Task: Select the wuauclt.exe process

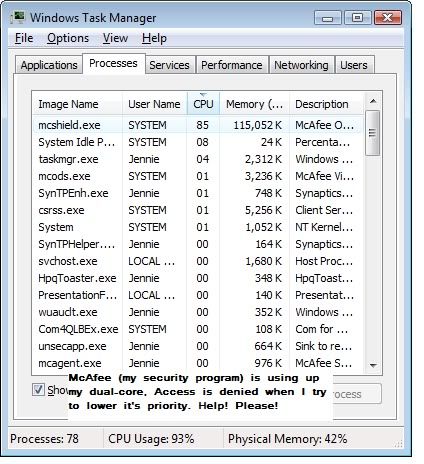Action: 198,312
